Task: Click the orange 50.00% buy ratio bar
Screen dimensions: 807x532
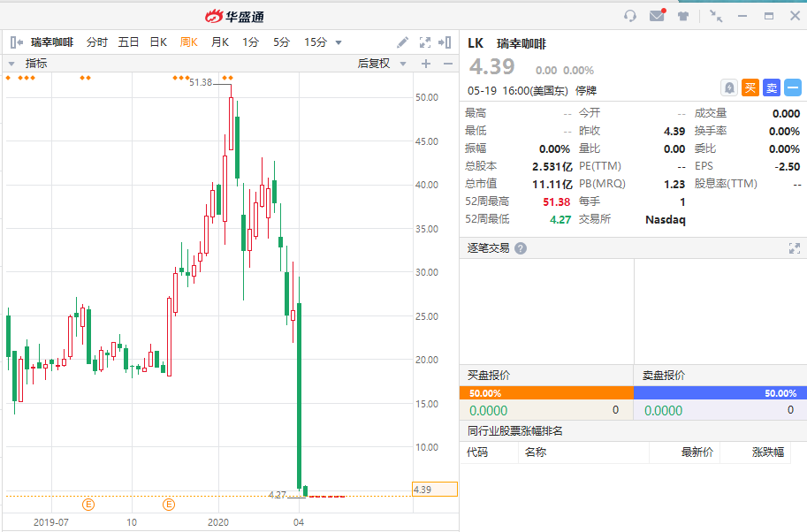Action: coord(546,393)
